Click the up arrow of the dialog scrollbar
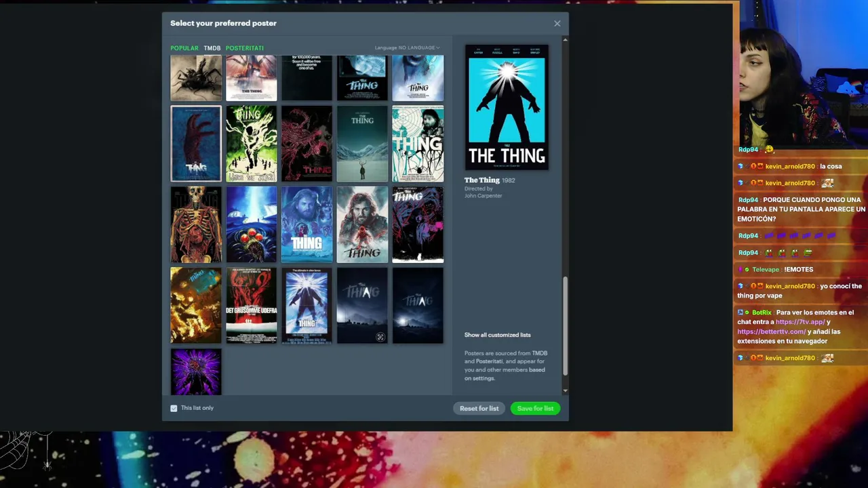Screen dimensions: 868x488 (566, 40)
